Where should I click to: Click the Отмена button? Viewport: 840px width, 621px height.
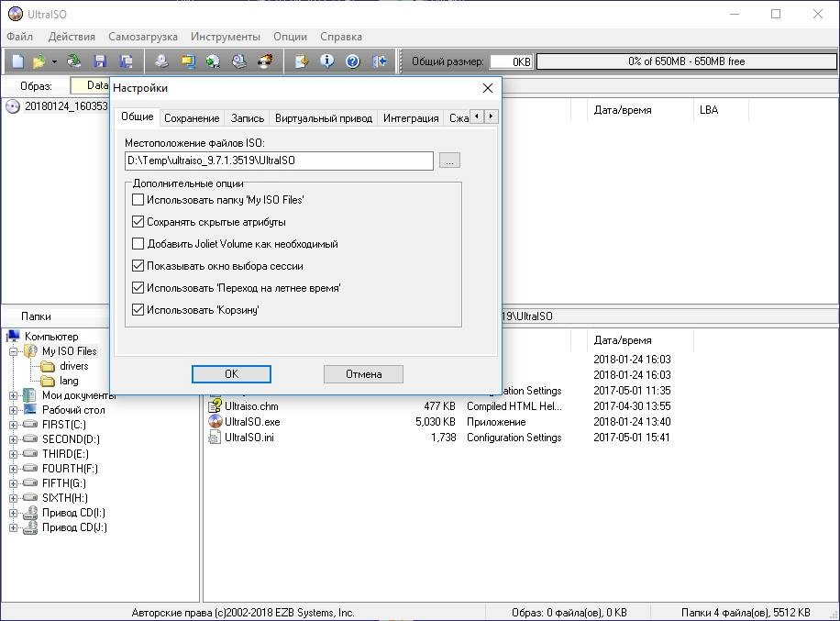[363, 374]
